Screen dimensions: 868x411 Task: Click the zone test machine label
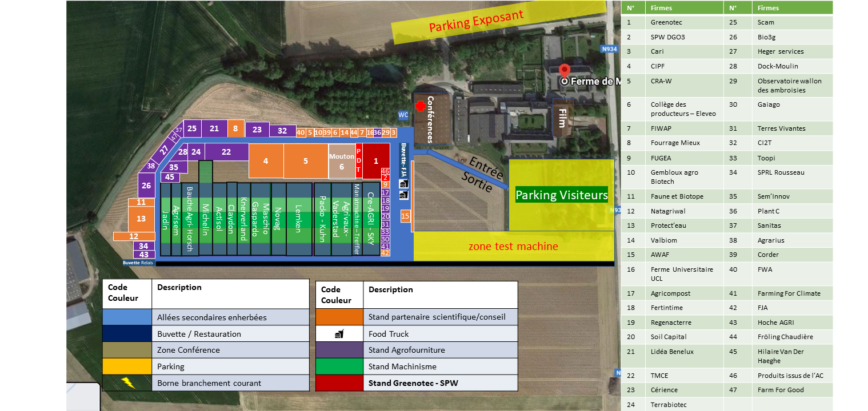[513, 247]
